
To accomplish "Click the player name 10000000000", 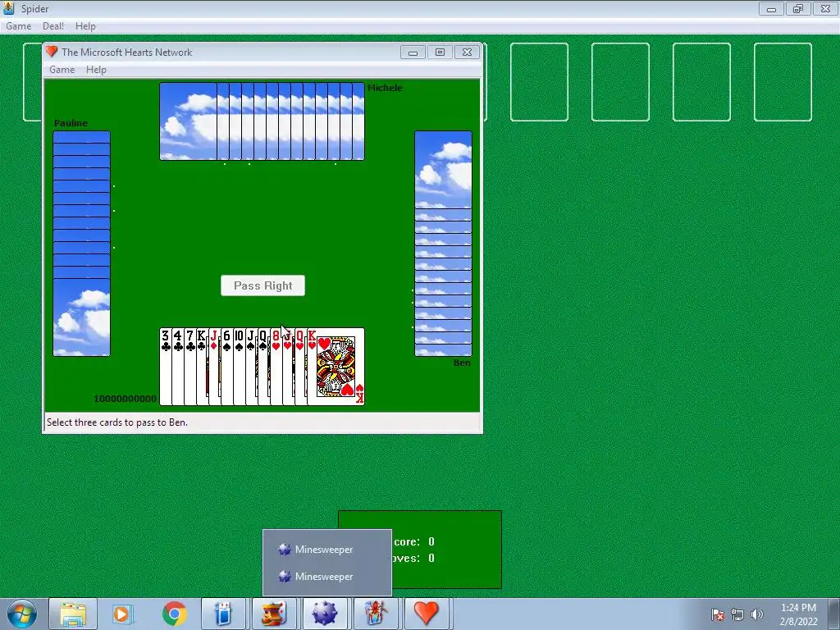I will [126, 399].
